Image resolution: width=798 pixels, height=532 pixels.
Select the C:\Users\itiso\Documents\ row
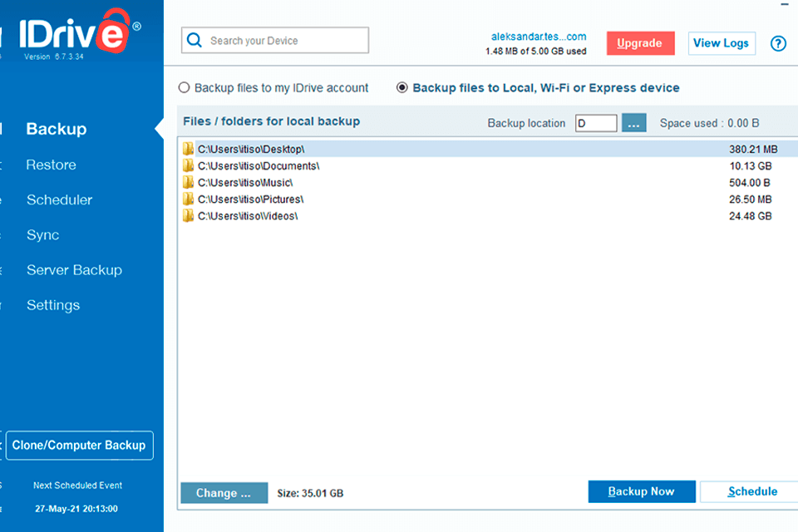pyautogui.click(x=489, y=165)
